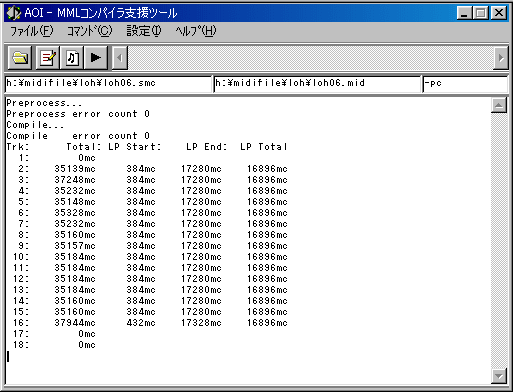Close the AOI window
The image size is (513, 392).
[499, 13]
